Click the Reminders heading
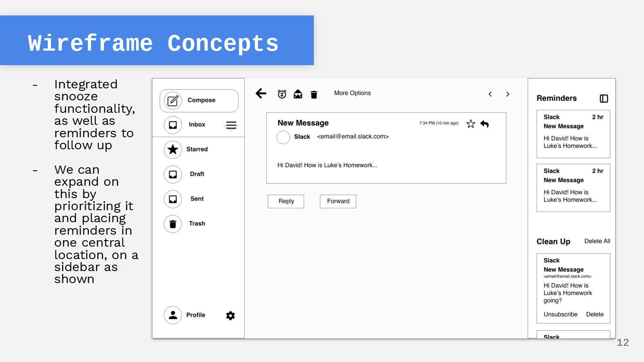The width and height of the screenshot is (644, 362). click(557, 98)
